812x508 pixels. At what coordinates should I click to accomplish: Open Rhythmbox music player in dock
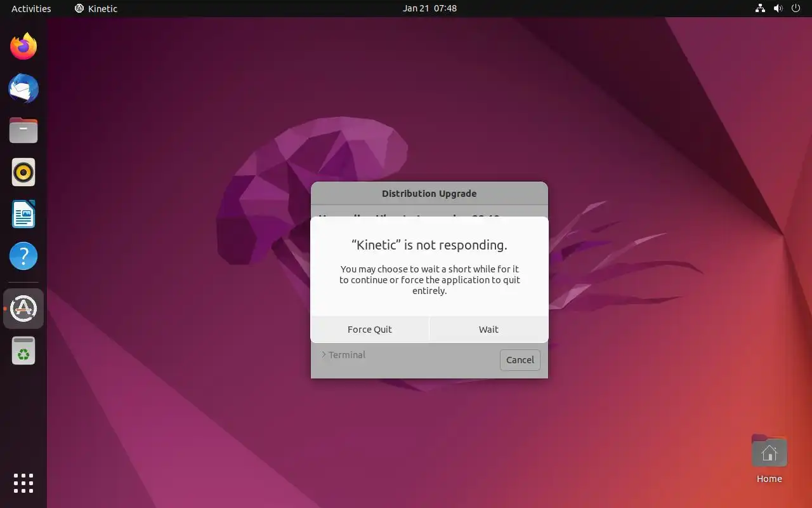(x=23, y=172)
